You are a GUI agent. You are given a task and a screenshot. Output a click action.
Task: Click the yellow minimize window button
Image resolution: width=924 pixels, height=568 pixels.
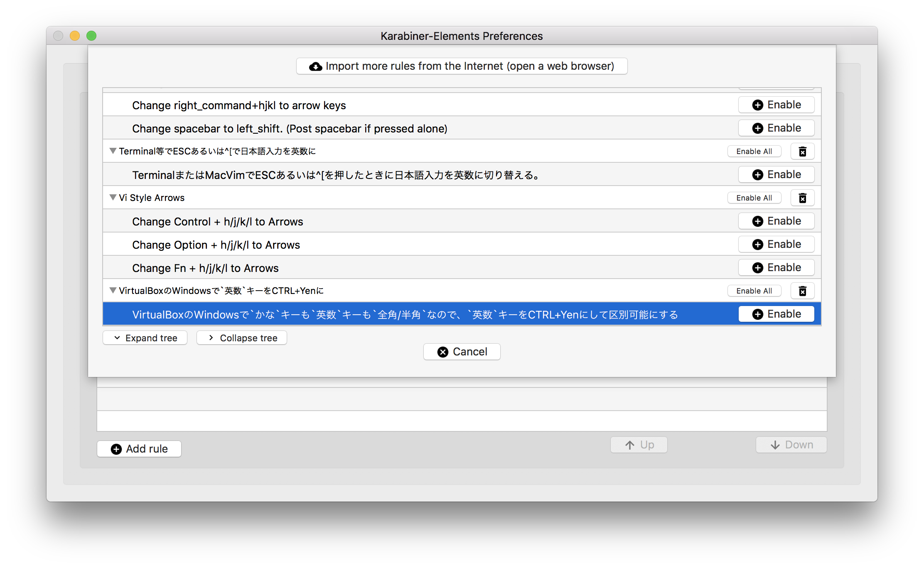(x=75, y=36)
